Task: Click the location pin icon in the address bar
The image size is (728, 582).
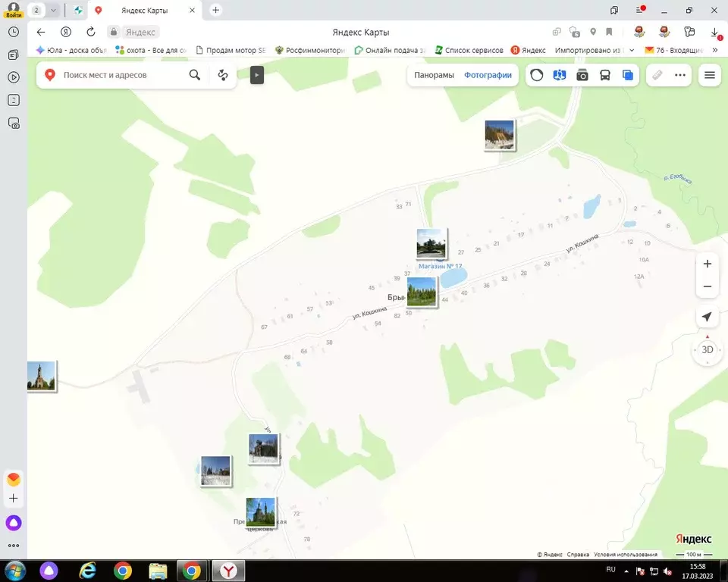Action: 593,32
